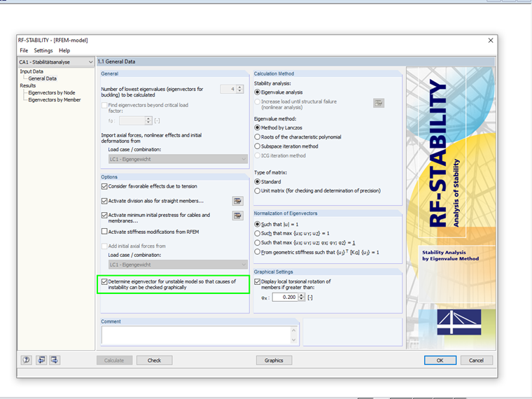Increase number of lowest eigenvalues

pyautogui.click(x=240, y=87)
